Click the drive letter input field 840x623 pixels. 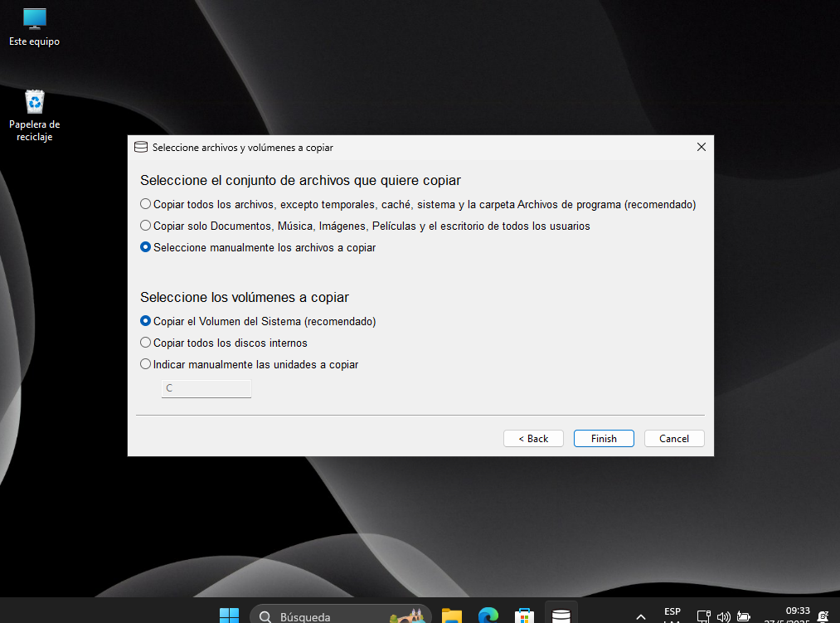pyautogui.click(x=206, y=388)
